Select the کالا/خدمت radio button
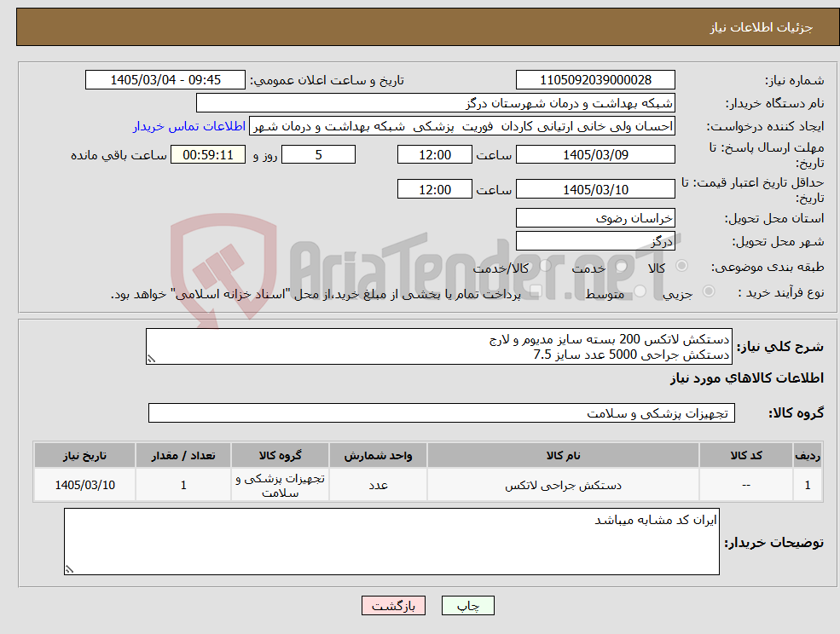840x634 pixels. pyautogui.click(x=545, y=266)
